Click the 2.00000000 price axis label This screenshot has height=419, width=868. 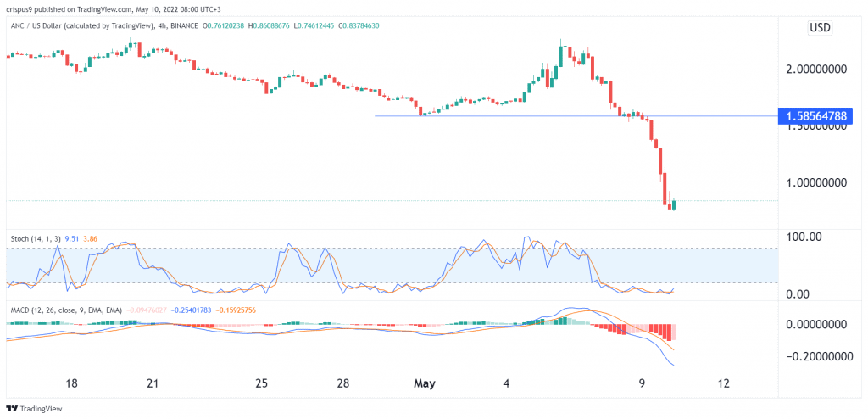click(815, 70)
